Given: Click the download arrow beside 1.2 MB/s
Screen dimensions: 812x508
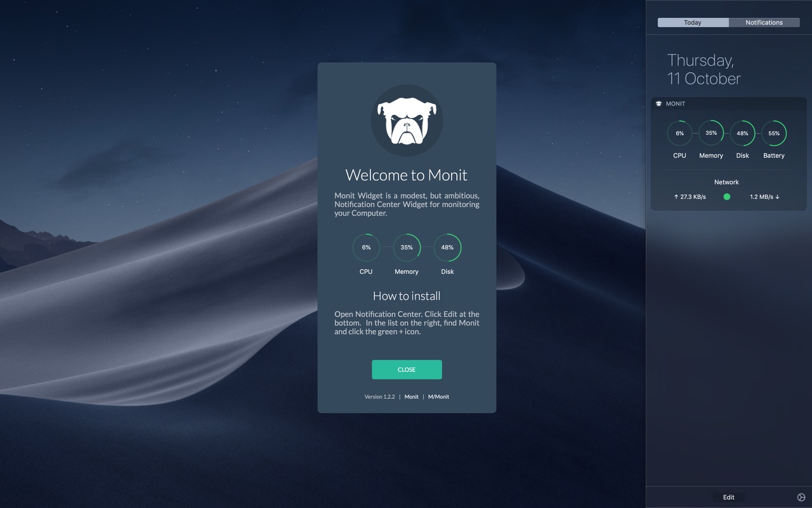Looking at the screenshot, I should click(777, 197).
